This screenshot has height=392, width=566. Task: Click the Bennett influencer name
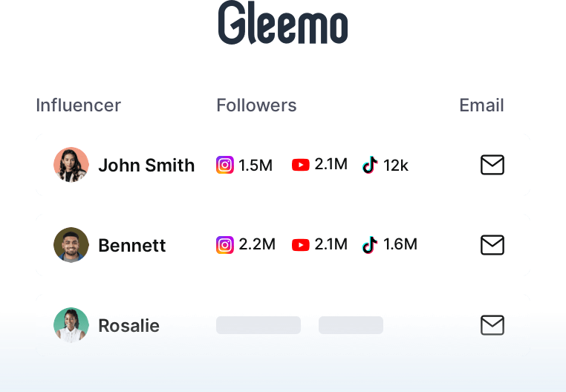tap(132, 246)
